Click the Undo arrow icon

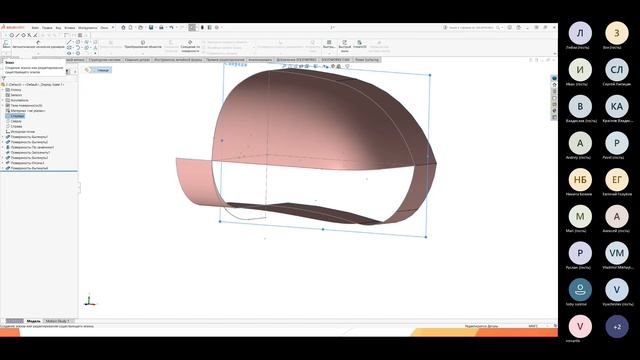[x=171, y=27]
